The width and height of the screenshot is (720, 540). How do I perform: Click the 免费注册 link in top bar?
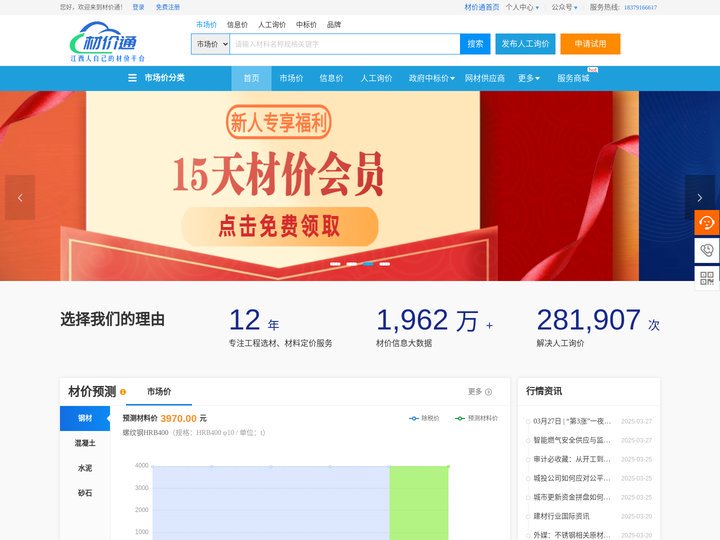tap(168, 7)
